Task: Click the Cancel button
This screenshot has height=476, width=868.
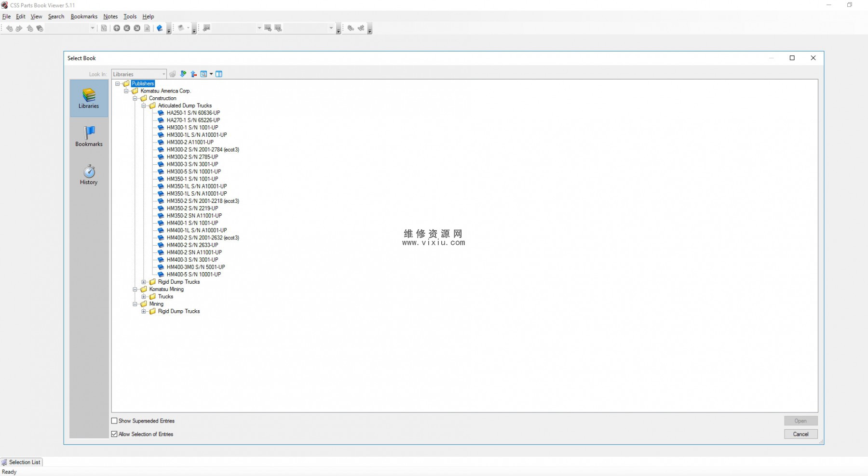Action: (800, 434)
